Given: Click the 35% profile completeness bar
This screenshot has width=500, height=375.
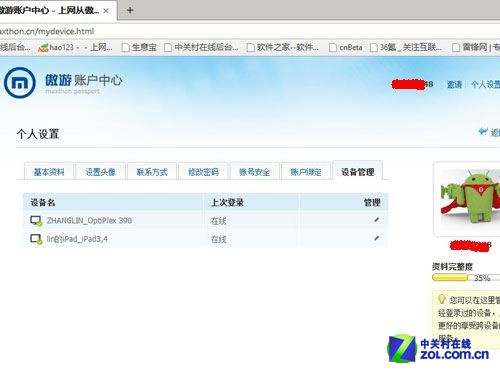Looking at the screenshot, I should click(x=466, y=277).
